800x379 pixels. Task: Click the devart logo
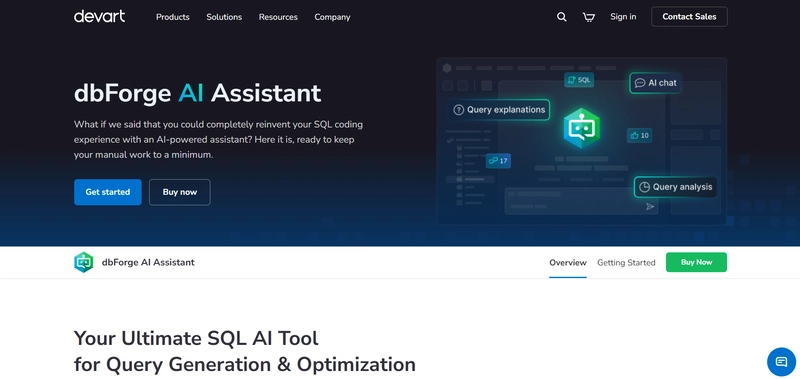click(x=99, y=16)
